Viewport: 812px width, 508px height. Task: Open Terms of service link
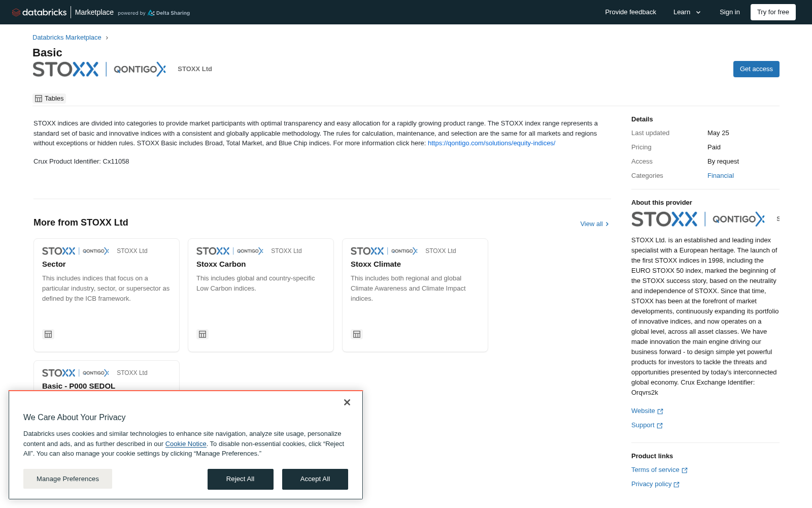(x=655, y=470)
